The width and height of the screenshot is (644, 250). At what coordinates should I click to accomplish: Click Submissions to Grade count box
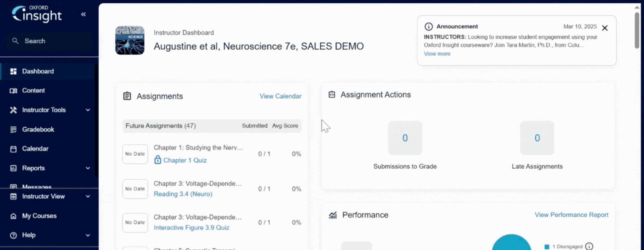click(x=405, y=138)
